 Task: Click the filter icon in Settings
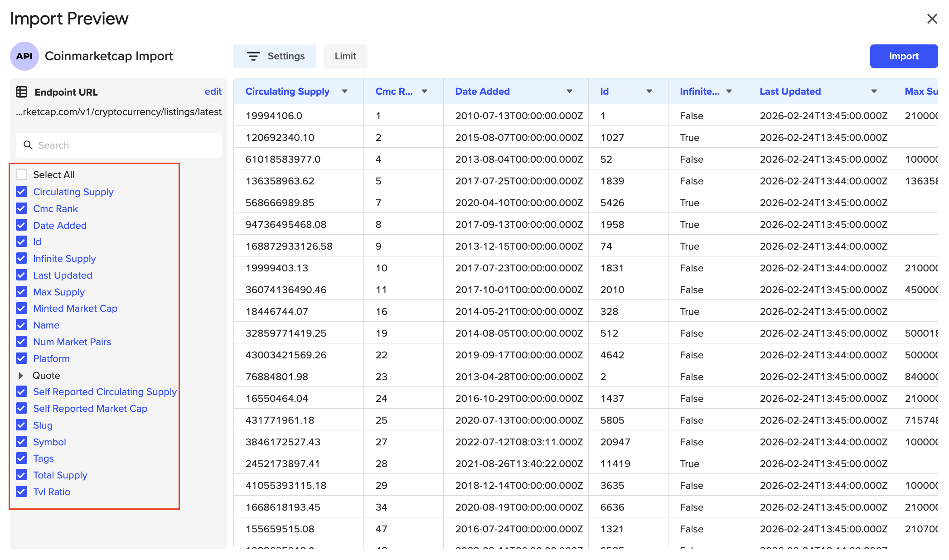point(253,56)
